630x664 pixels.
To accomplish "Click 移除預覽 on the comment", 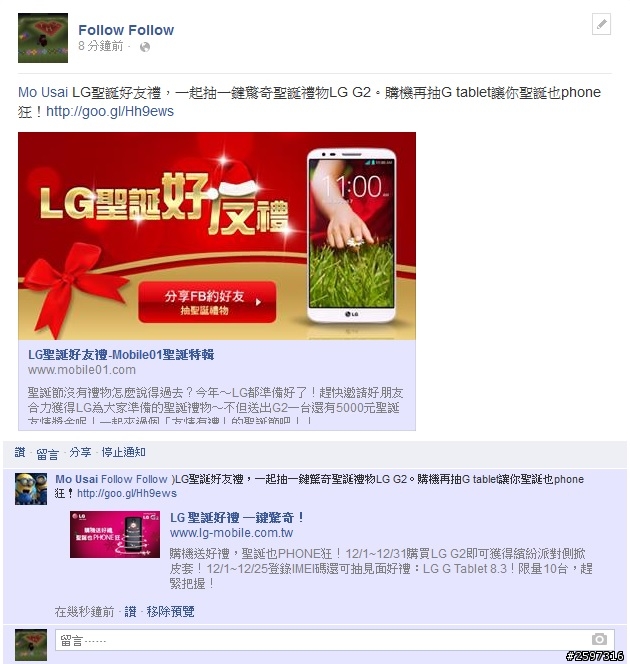I will [171, 611].
